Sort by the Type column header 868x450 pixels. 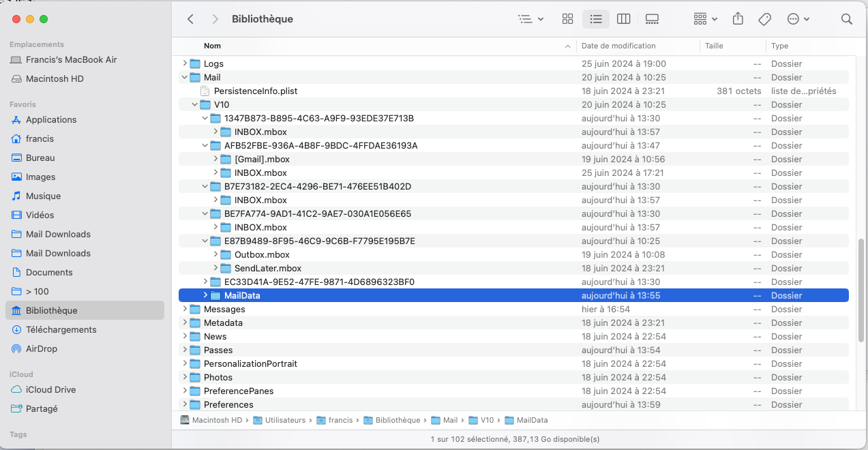point(779,46)
